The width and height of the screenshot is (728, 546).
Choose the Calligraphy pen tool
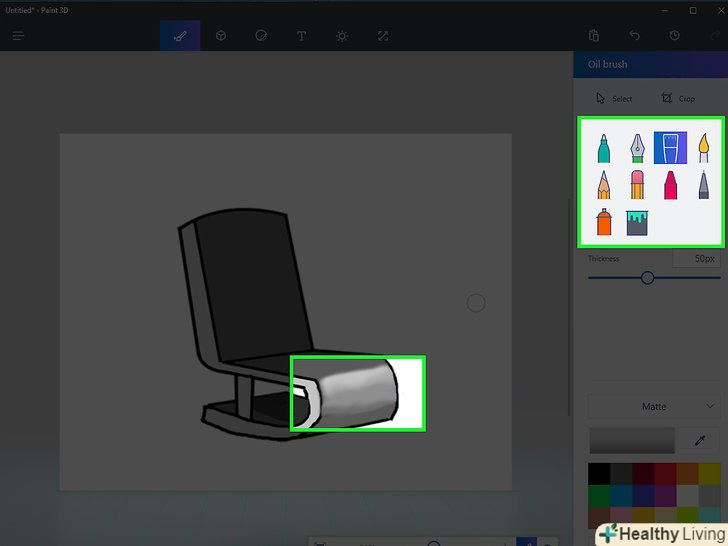(x=637, y=149)
